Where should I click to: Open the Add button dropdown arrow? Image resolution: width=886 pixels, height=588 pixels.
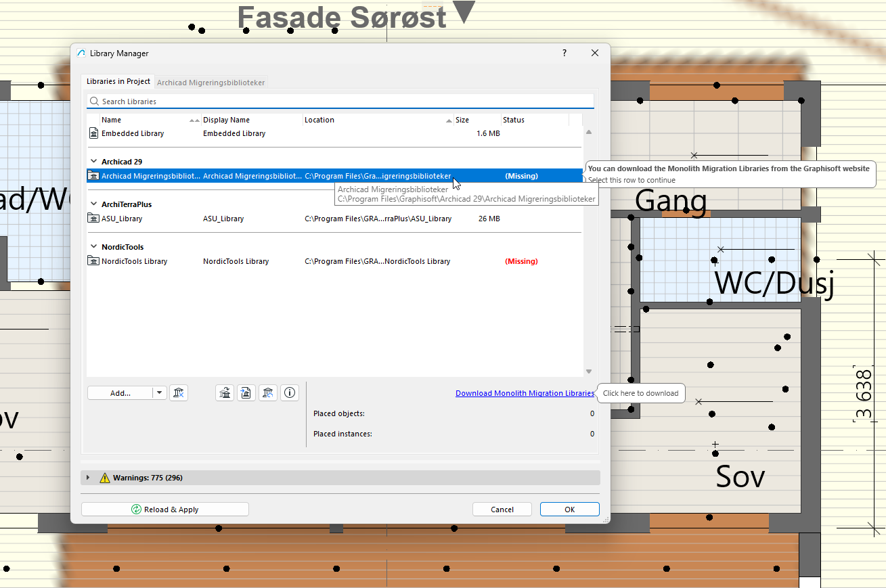(159, 393)
